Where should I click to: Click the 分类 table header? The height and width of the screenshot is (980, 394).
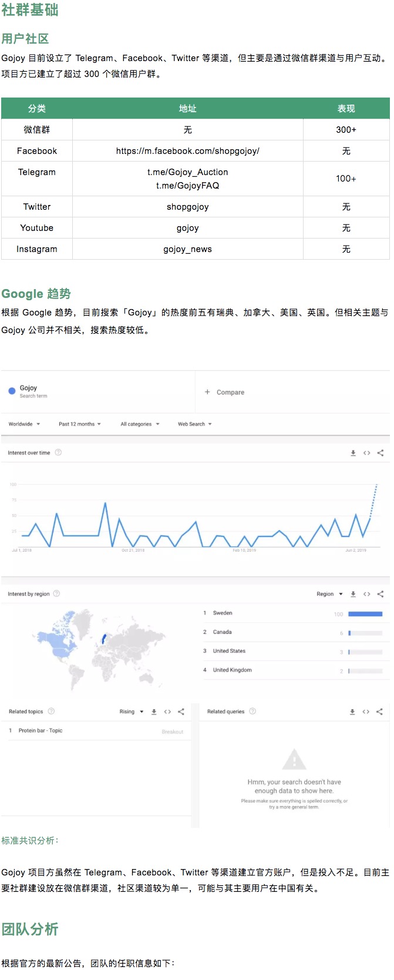click(x=37, y=109)
